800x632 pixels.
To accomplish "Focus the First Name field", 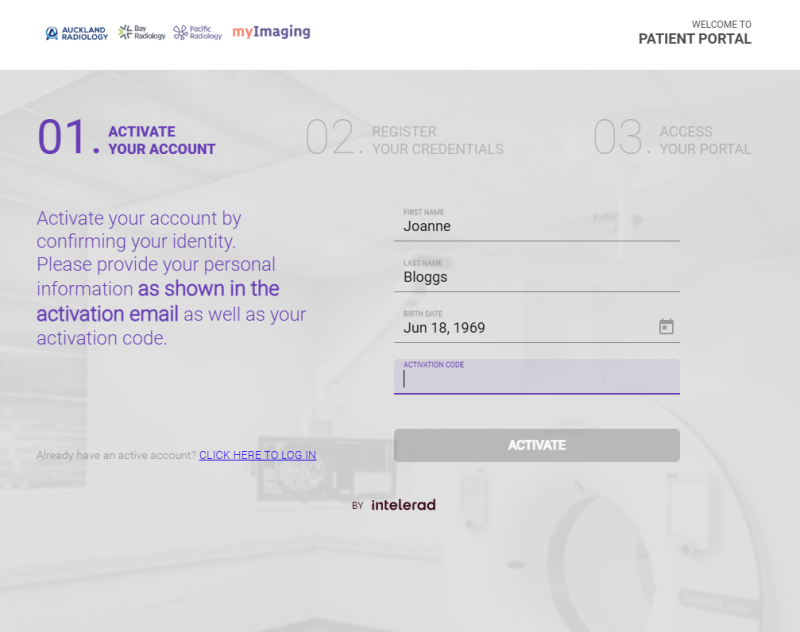I will (536, 227).
